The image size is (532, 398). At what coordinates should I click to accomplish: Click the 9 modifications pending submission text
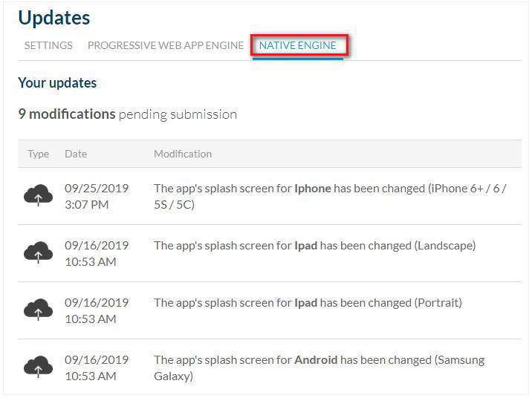(128, 114)
